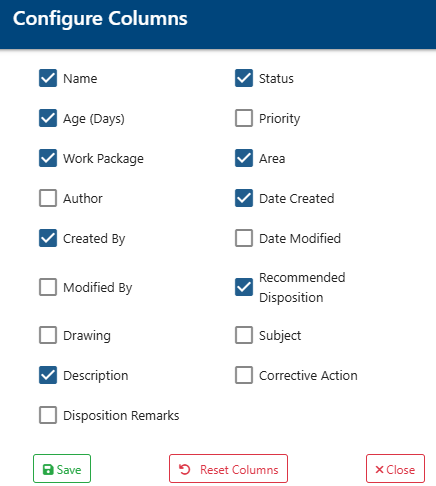Enable the Priority column checkbox
The width and height of the screenshot is (436, 486).
(x=244, y=118)
